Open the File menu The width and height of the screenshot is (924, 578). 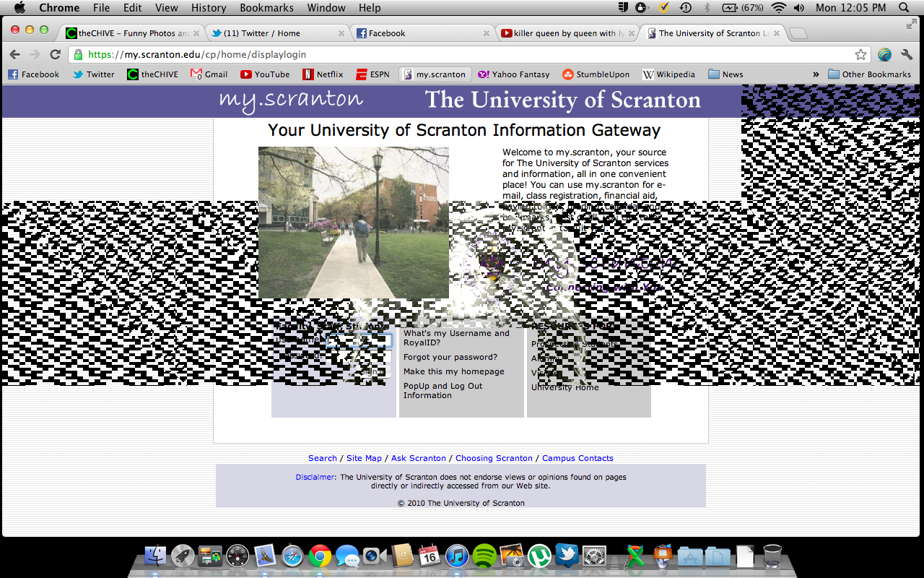[102, 8]
